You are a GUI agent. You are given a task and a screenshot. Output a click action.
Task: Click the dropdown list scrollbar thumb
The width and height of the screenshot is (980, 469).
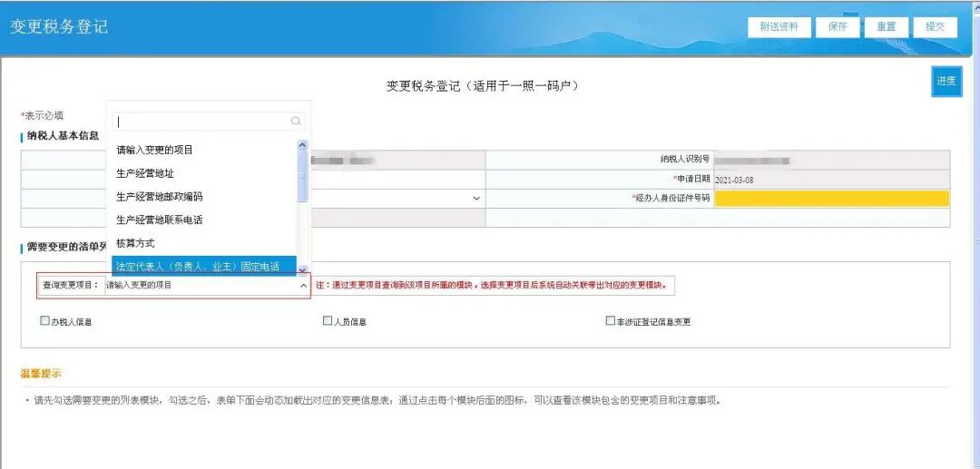(x=302, y=176)
